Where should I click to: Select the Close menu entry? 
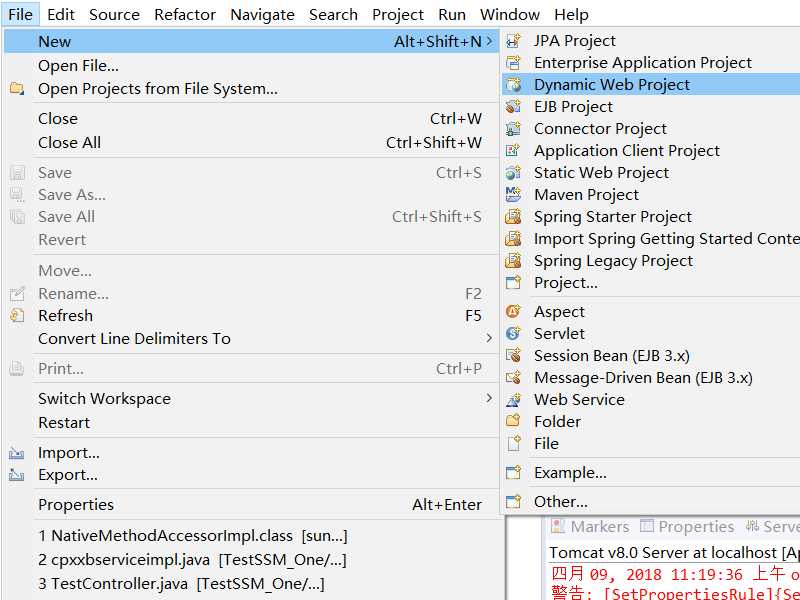pyautogui.click(x=252, y=118)
